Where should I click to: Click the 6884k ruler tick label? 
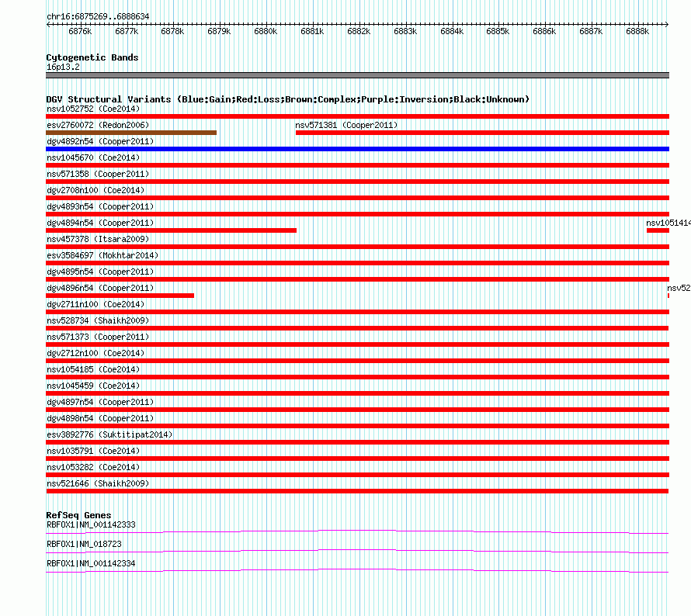pyautogui.click(x=452, y=32)
